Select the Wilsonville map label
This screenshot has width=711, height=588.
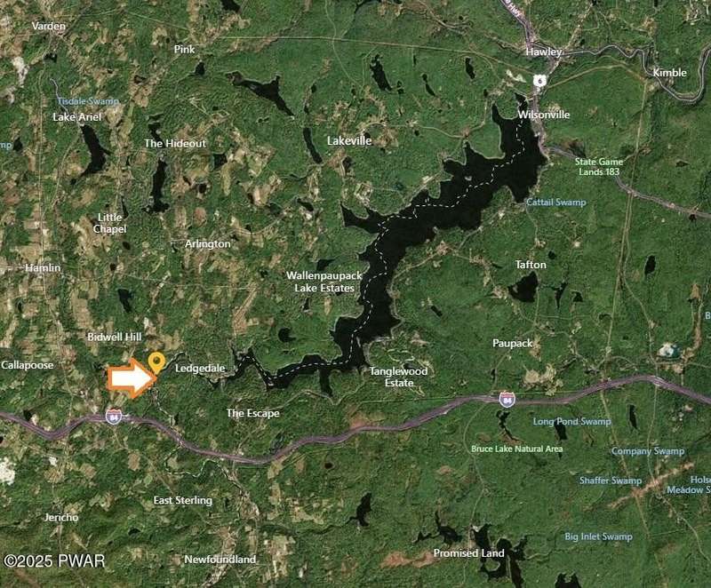(544, 115)
